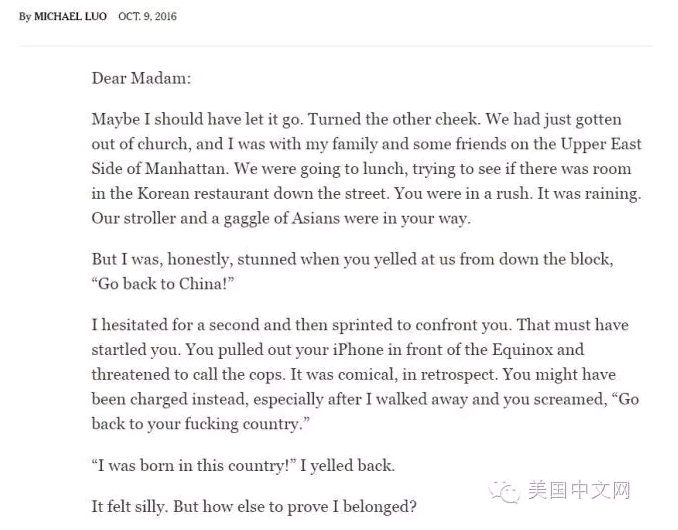Open author Michael Luo's byline link
678x530 pixels.
71,16
